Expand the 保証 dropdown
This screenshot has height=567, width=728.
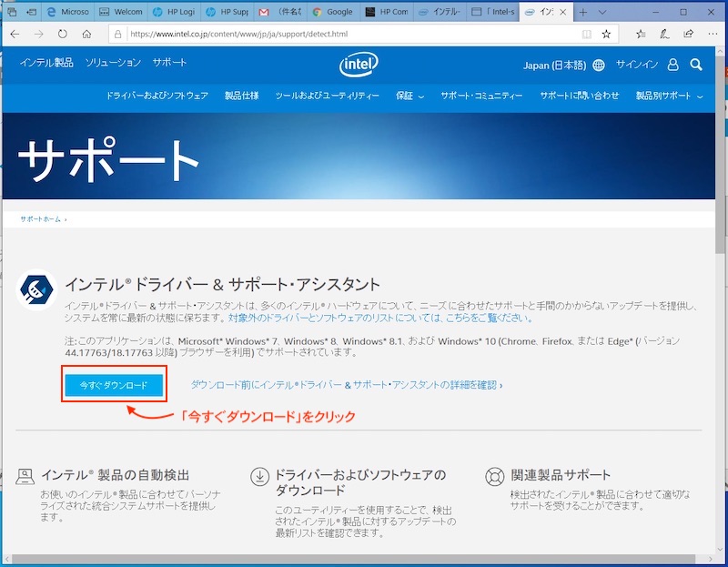pos(409,96)
